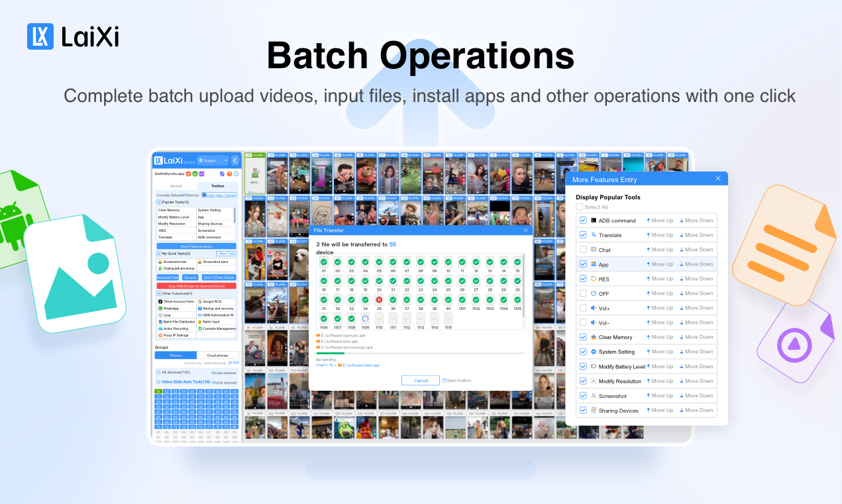
Task: Check the Select All checkbox
Action: point(580,207)
